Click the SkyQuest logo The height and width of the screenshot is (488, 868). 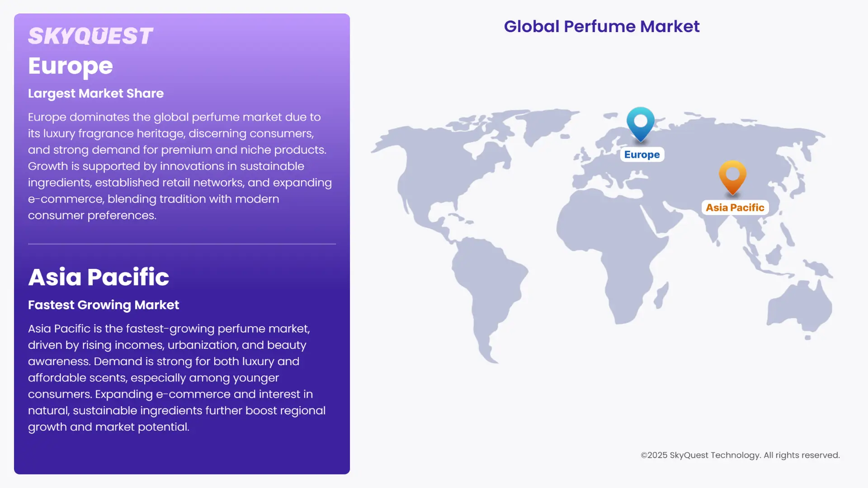(90, 35)
